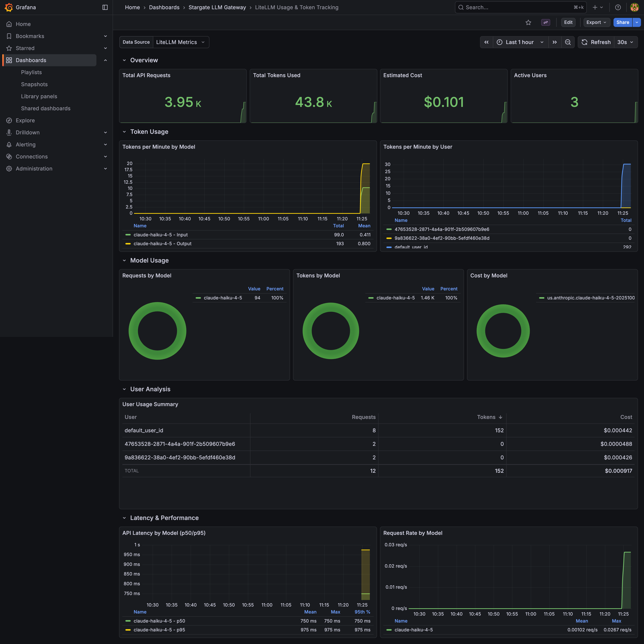The height and width of the screenshot is (644, 644).
Task: Collapse the Dashboards sidebar section chevron
Action: tap(105, 60)
